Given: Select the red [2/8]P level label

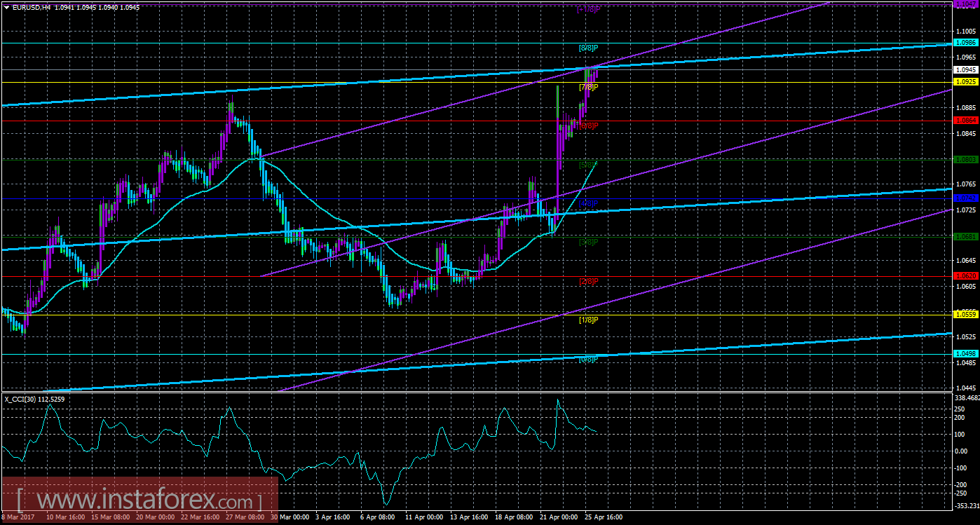Looking at the screenshot, I should click(588, 281).
